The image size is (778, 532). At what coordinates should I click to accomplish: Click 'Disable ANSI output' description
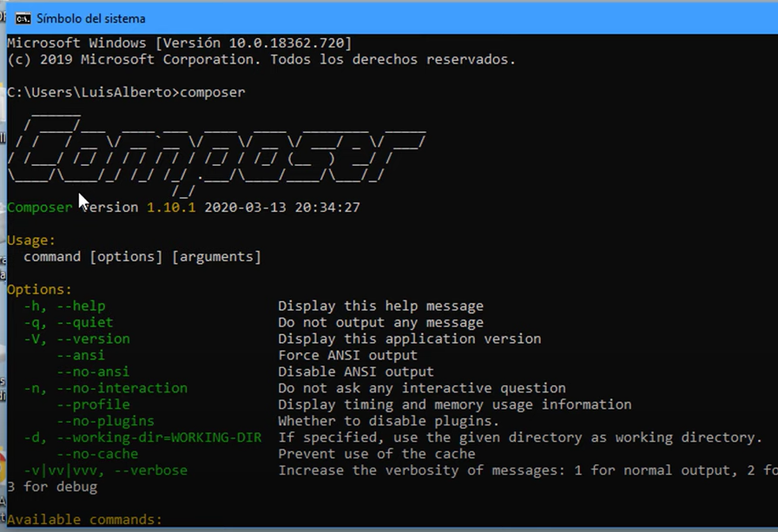(x=356, y=371)
